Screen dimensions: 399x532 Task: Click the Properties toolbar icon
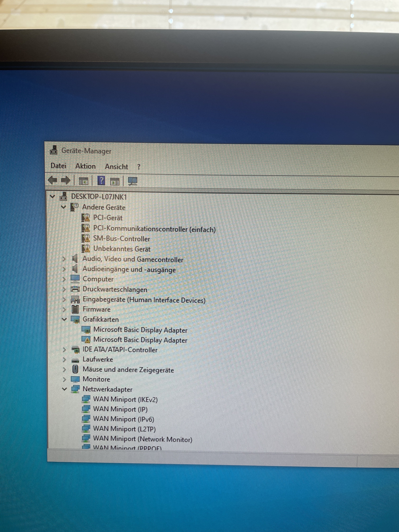click(x=84, y=181)
